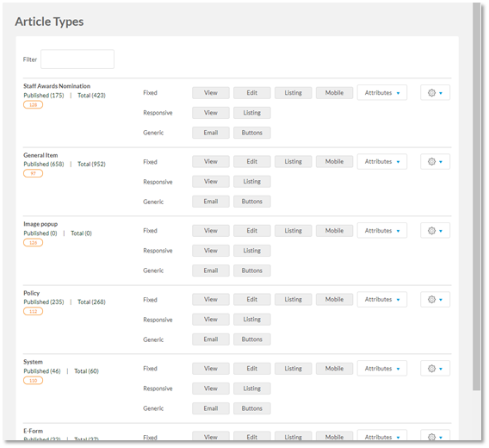Viewport: 489px width, 448px height.
Task: Click Fixed Edit button for Image popup
Action: click(252, 231)
